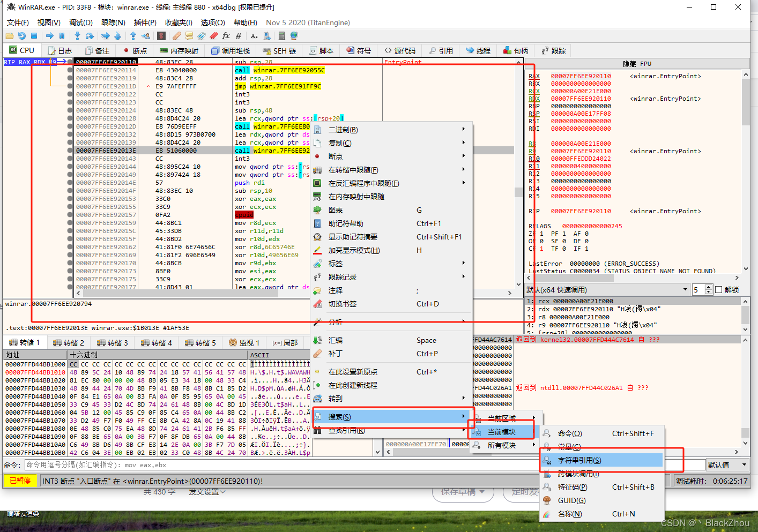758x532 pixels.
Task: Click the Trace Over icon
Action: click(x=117, y=36)
